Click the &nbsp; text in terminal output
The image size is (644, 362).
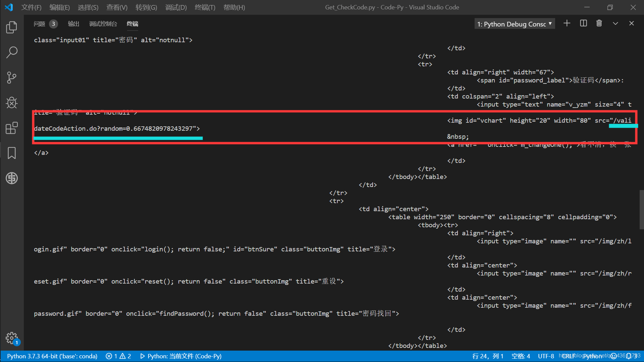[x=458, y=136]
